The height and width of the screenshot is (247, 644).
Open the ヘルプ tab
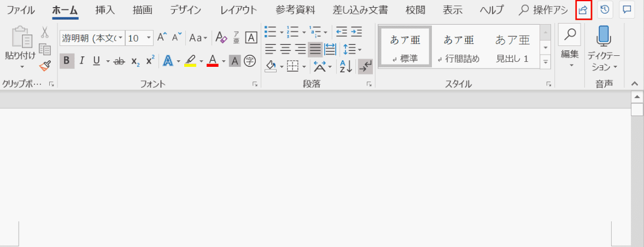tap(491, 10)
